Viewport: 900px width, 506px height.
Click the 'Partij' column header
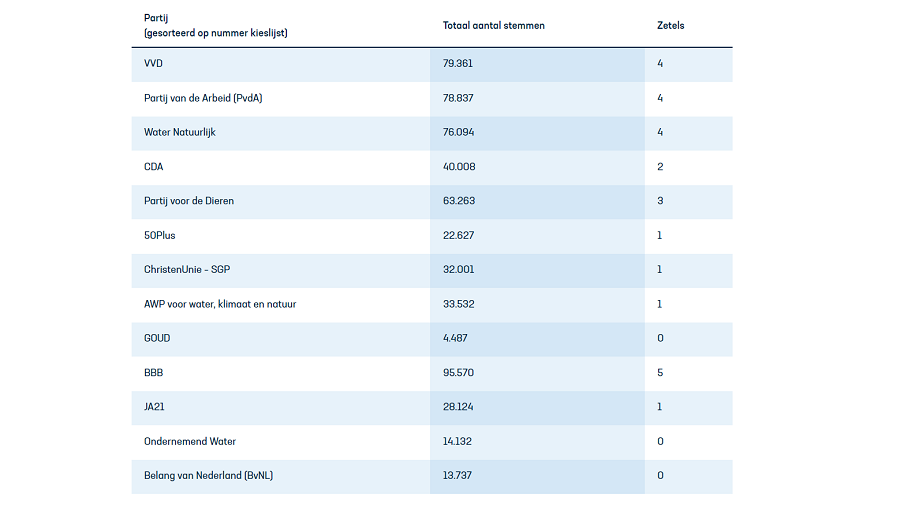tap(216, 25)
